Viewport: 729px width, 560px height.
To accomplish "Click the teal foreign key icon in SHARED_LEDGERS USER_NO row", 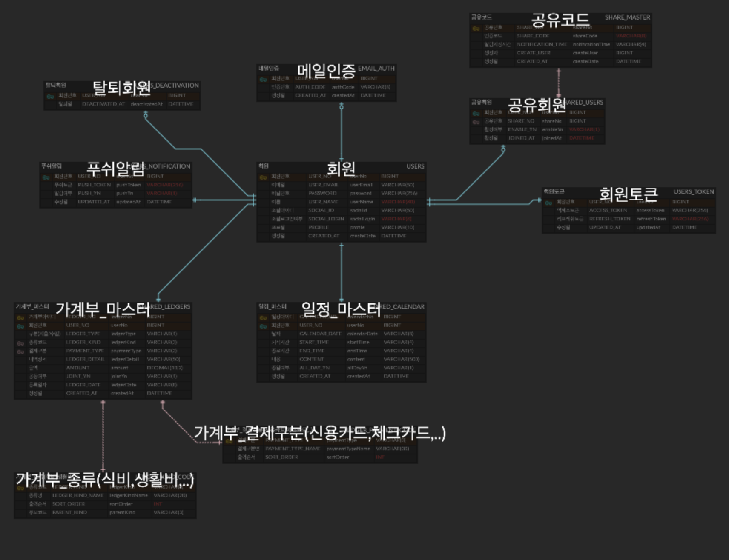I will pyautogui.click(x=20, y=326).
